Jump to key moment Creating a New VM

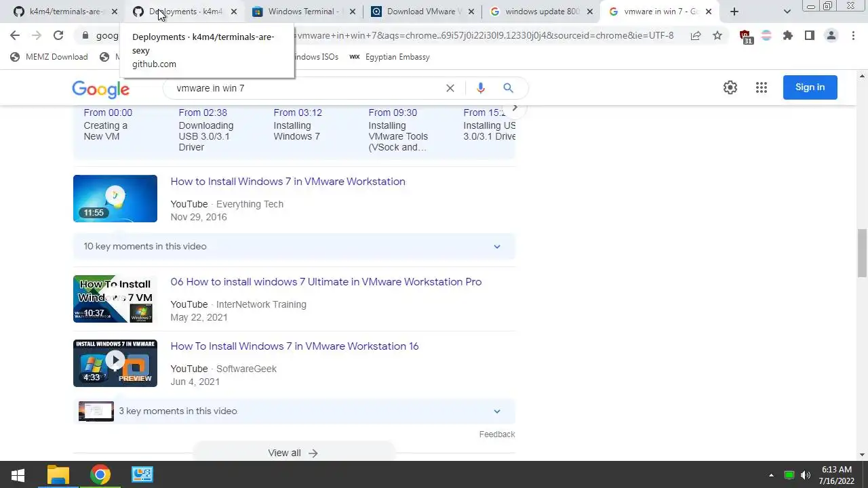click(108, 125)
